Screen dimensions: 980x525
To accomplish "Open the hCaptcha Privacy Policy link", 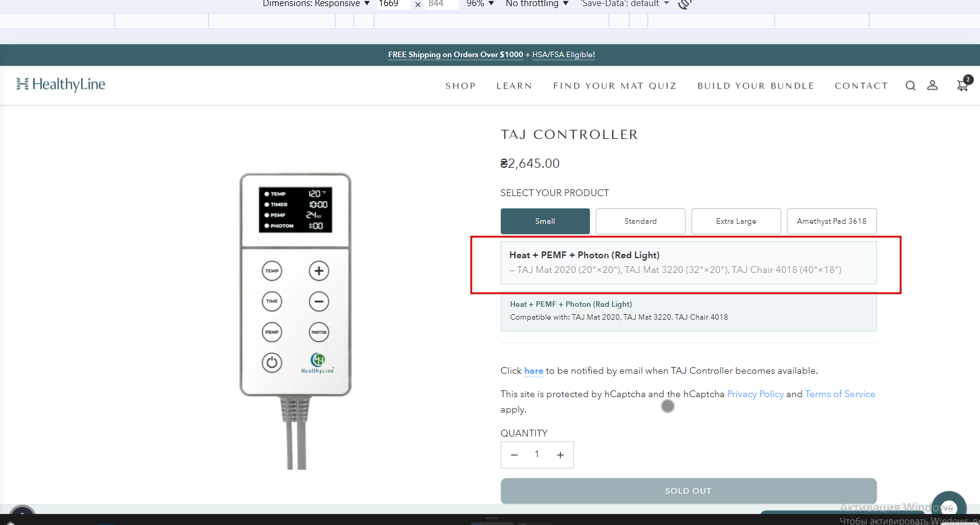I will coord(755,394).
